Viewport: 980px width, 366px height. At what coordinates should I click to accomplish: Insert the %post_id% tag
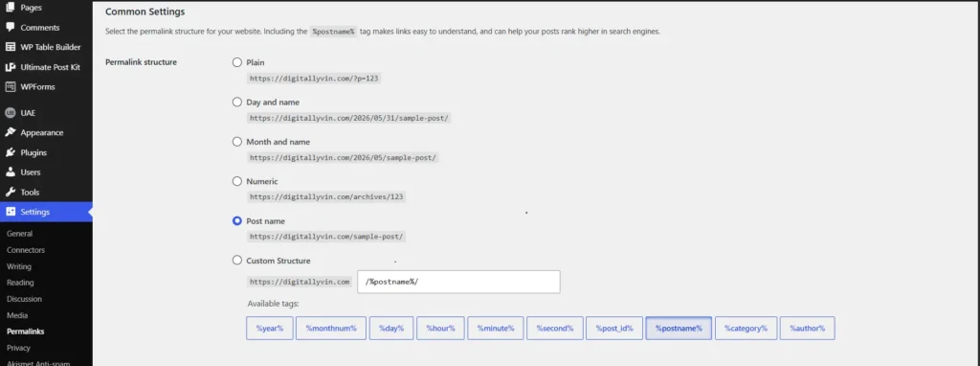(614, 328)
